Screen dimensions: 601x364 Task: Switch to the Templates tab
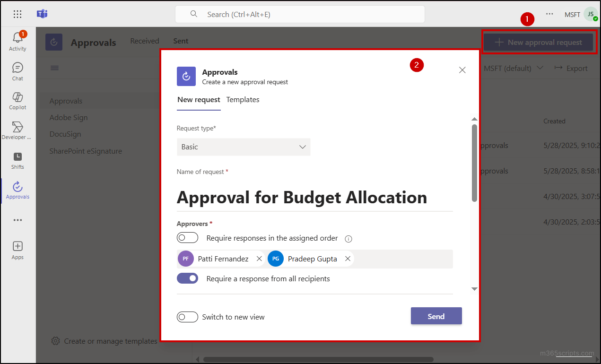pyautogui.click(x=243, y=100)
